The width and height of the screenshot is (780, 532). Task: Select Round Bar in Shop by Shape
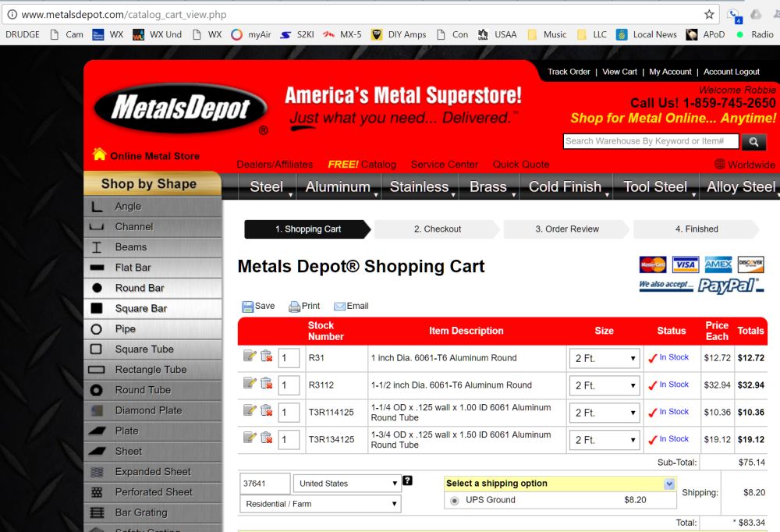coord(153,288)
